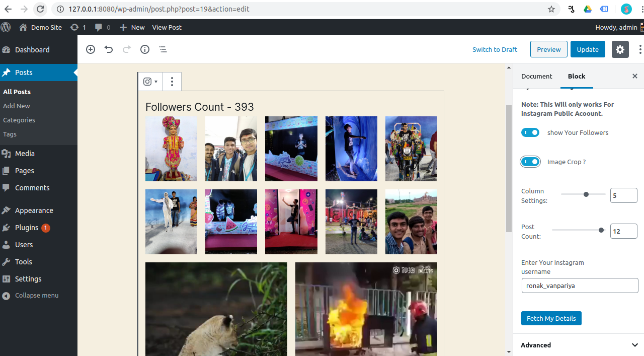Screen dimensions: 644x356
Task: Toggle off the browser reading list icon
Action: pos(604,9)
